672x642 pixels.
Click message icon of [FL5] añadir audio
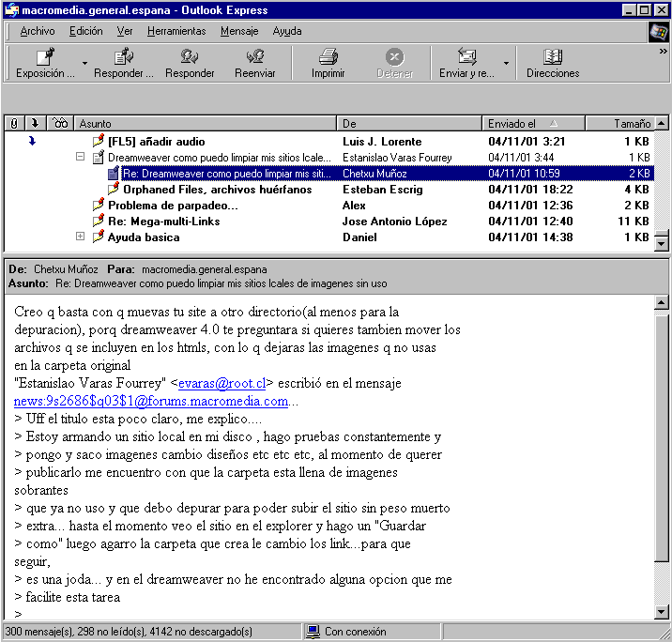[x=99, y=141]
